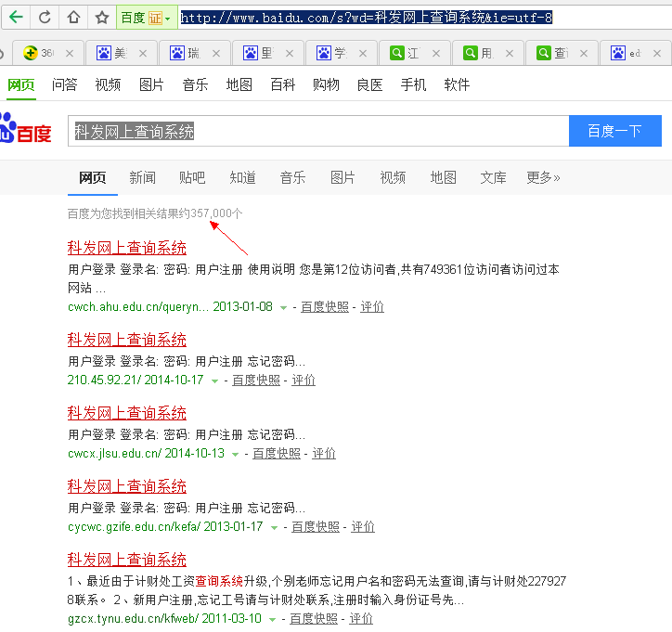Select the 文库 search category tab
672x632 pixels.
[x=493, y=177]
